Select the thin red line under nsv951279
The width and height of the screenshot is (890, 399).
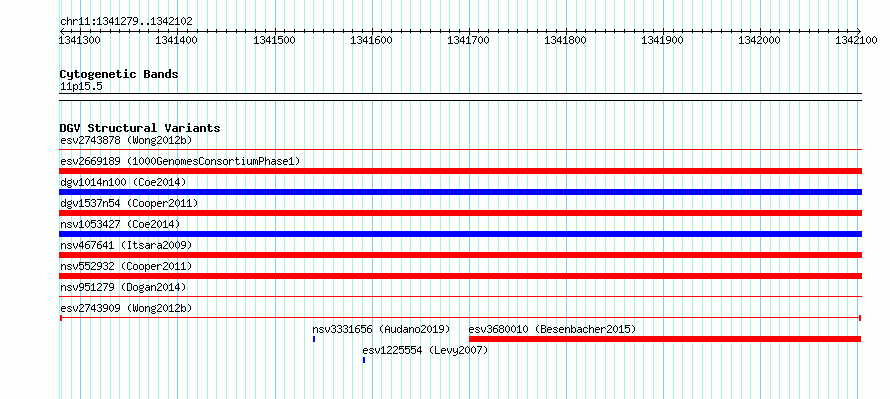pyautogui.click(x=460, y=297)
